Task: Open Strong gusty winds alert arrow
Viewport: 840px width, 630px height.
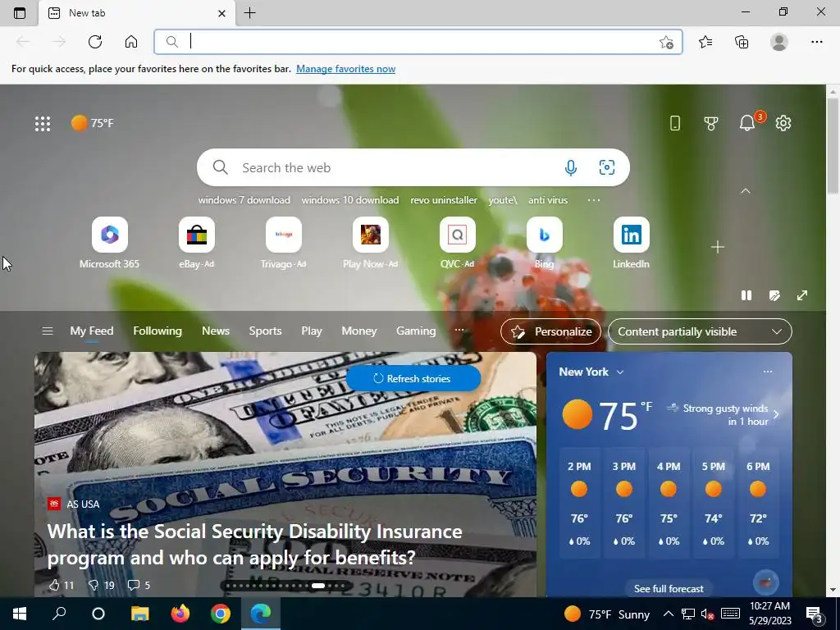Action: pos(776,414)
